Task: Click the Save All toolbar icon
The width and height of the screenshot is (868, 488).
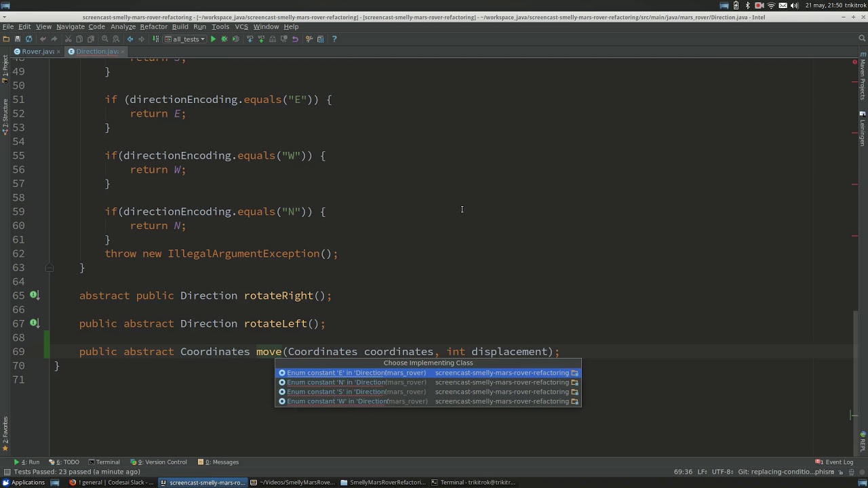Action: pyautogui.click(x=18, y=39)
